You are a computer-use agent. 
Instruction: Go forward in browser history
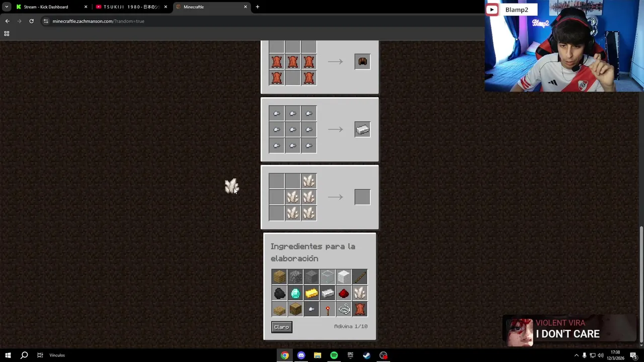point(19,21)
